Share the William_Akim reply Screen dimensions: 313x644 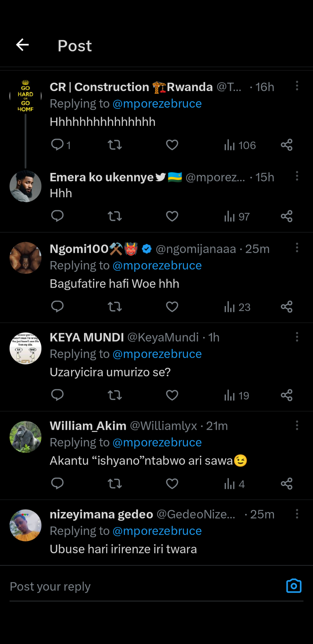pyautogui.click(x=287, y=484)
